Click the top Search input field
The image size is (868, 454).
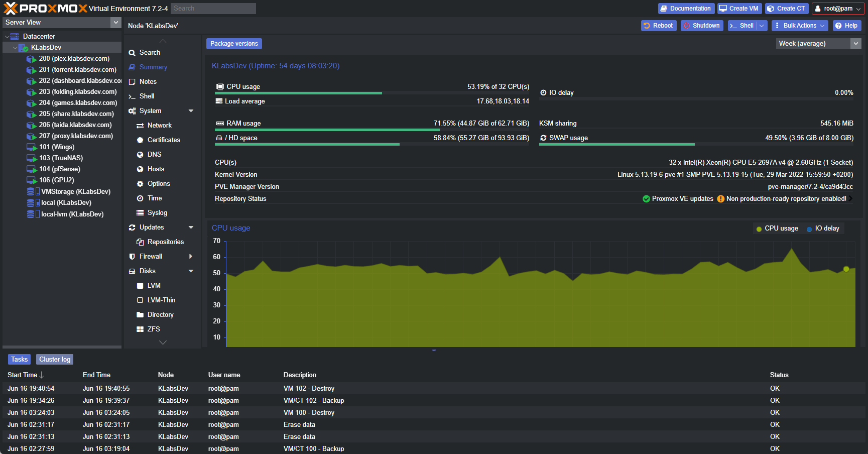coord(213,8)
